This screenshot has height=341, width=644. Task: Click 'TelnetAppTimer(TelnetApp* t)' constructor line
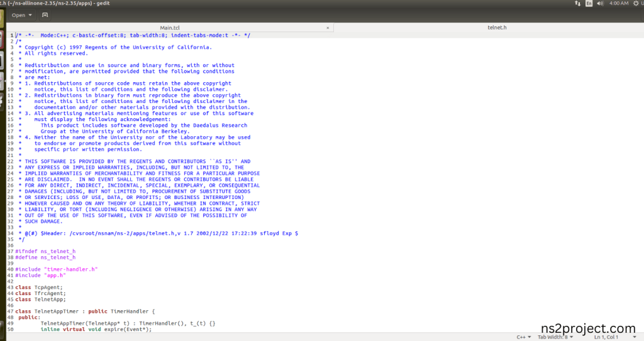coord(128,323)
